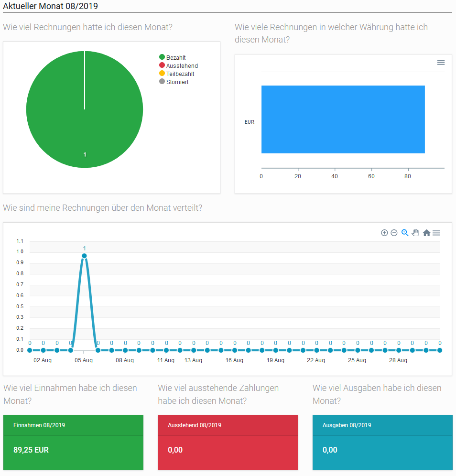Click the 1.0 y-axis label on line chart
The height and width of the screenshot is (476, 456).
click(20, 252)
